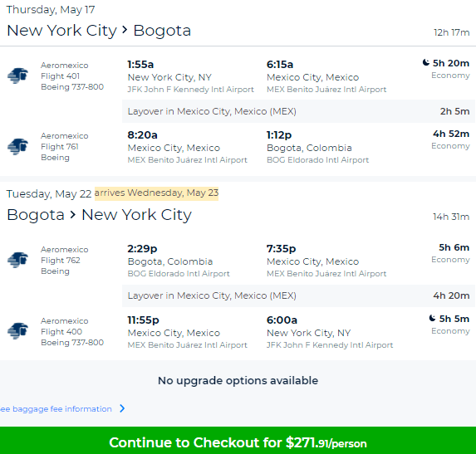Click the 4h 20m Mexico City layover row
476x454 pixels.
[x=299, y=295]
